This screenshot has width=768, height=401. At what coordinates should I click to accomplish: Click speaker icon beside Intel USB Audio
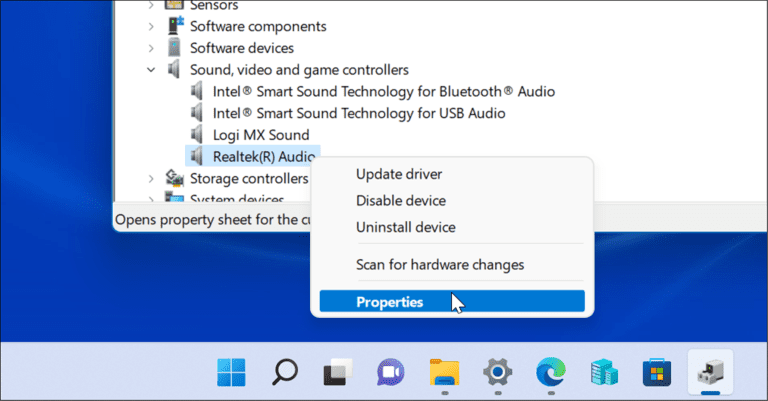197,113
